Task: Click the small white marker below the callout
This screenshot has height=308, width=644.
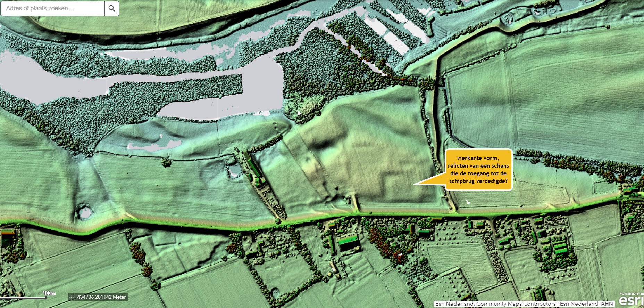Action: [x=468, y=202]
